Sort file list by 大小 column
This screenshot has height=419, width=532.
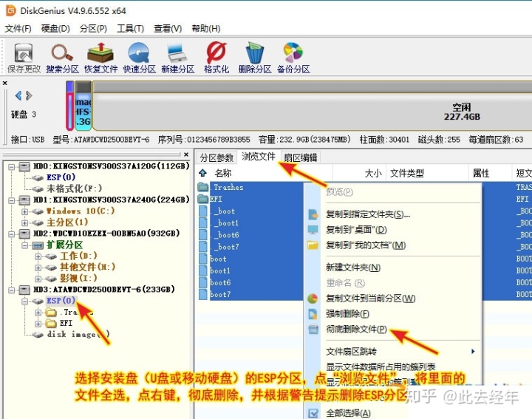click(x=373, y=174)
